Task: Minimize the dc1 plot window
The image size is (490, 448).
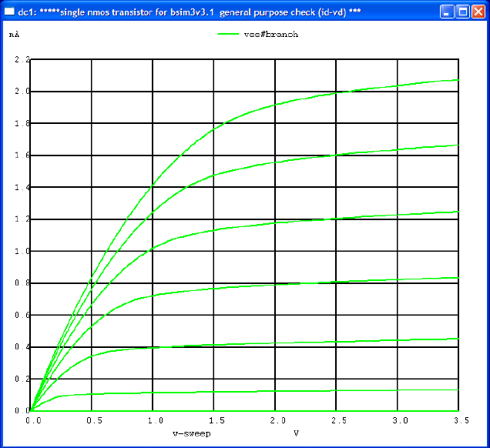Action: (447, 12)
